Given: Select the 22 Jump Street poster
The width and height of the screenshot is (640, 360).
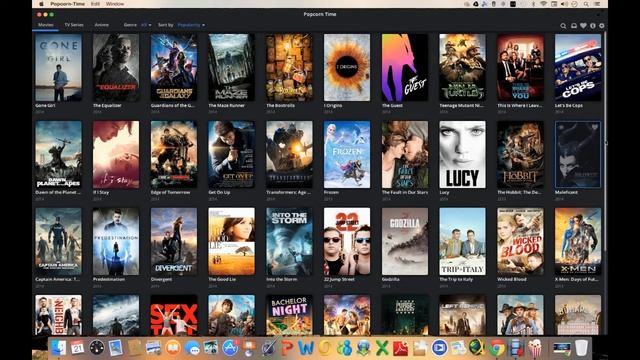Looking at the screenshot, I should 347,242.
